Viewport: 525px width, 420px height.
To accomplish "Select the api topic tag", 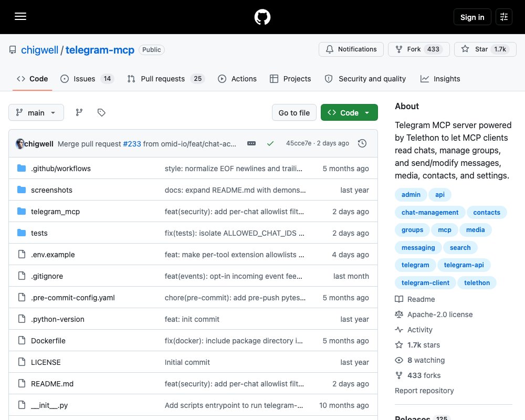I will (439, 195).
